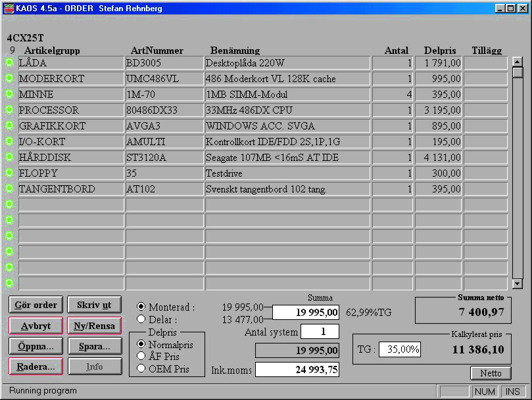Click the TG percentage input field
This screenshot has width=532, height=400.
coord(400,349)
